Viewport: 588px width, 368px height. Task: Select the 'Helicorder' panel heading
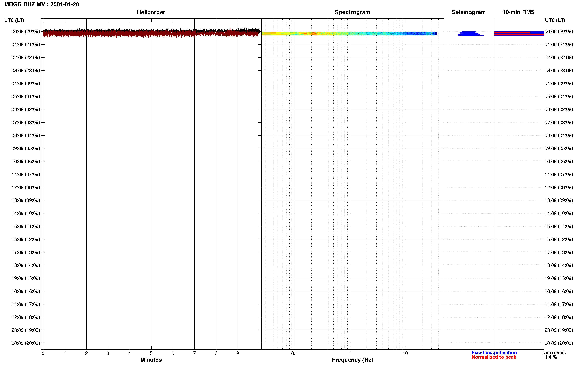(151, 12)
